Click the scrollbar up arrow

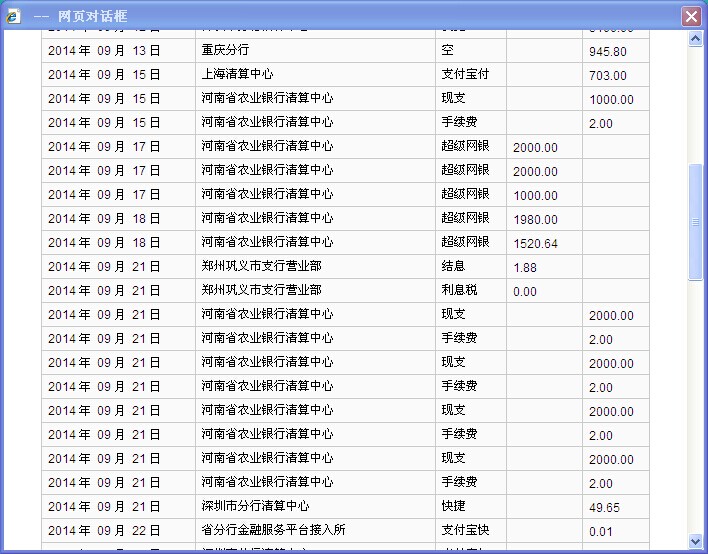696,39
